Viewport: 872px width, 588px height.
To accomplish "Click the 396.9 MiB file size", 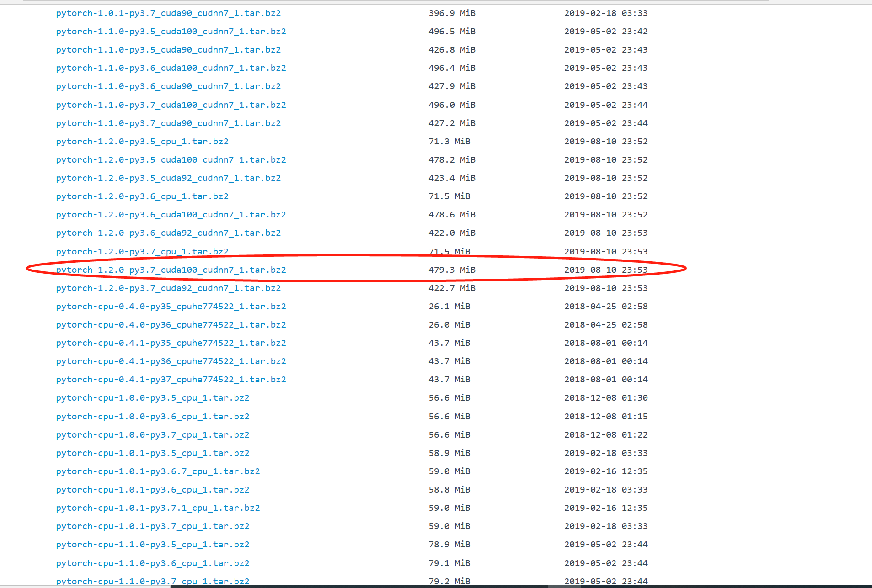I will tap(452, 13).
